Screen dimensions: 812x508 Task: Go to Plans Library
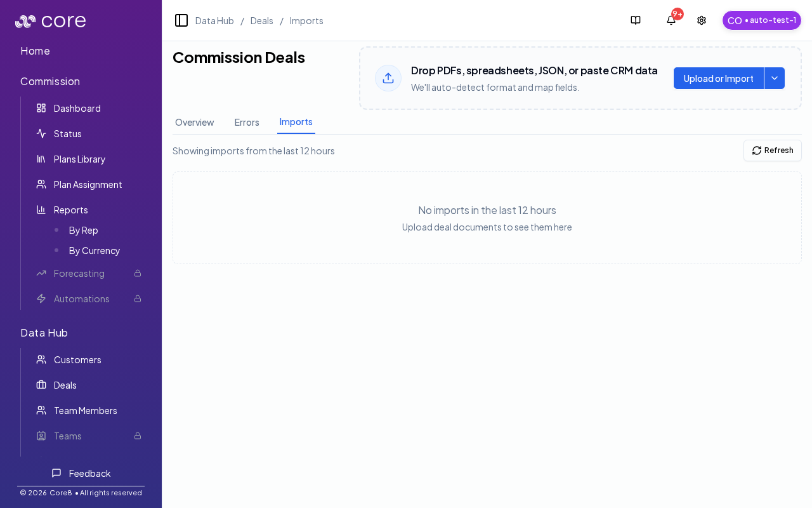tap(79, 159)
